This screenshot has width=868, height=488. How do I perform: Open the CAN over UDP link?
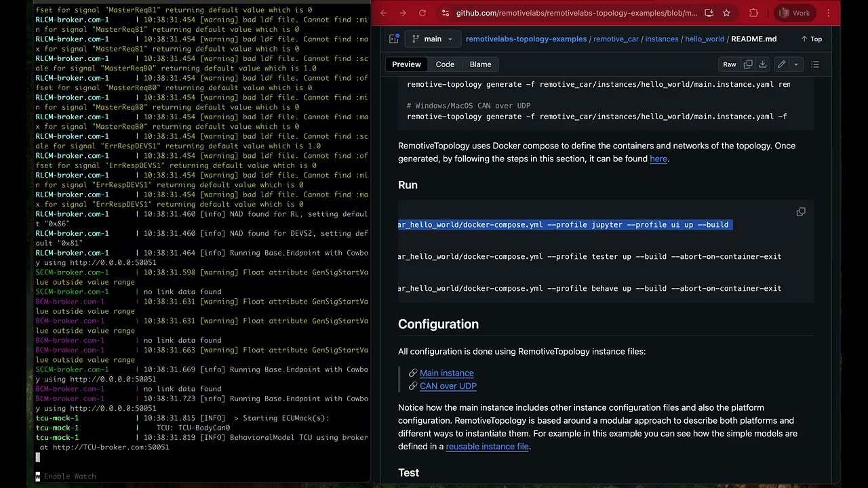click(x=448, y=386)
